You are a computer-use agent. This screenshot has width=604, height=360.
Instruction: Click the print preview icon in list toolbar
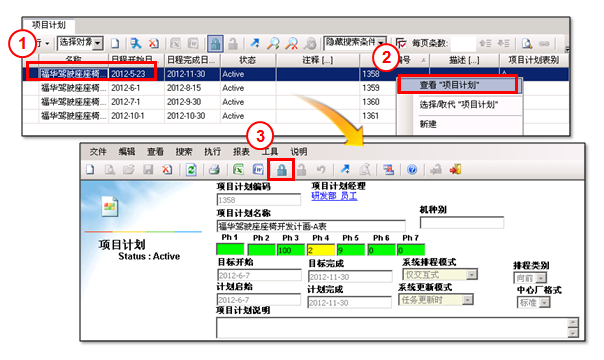point(527,44)
